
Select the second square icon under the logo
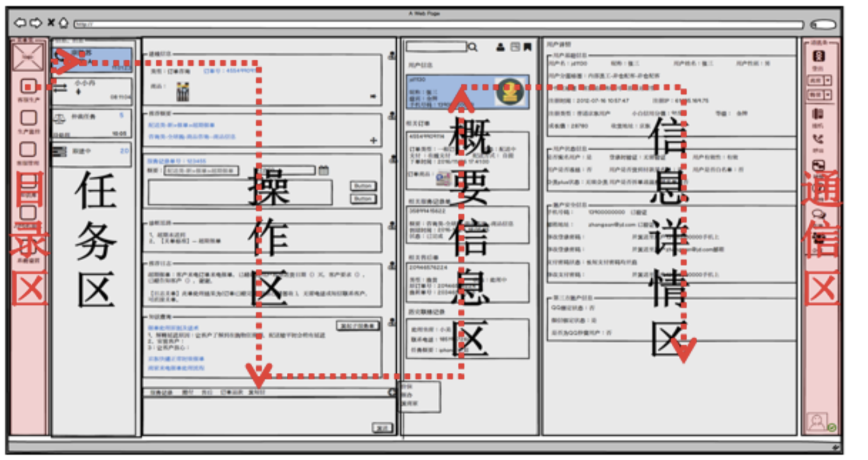tap(29, 117)
